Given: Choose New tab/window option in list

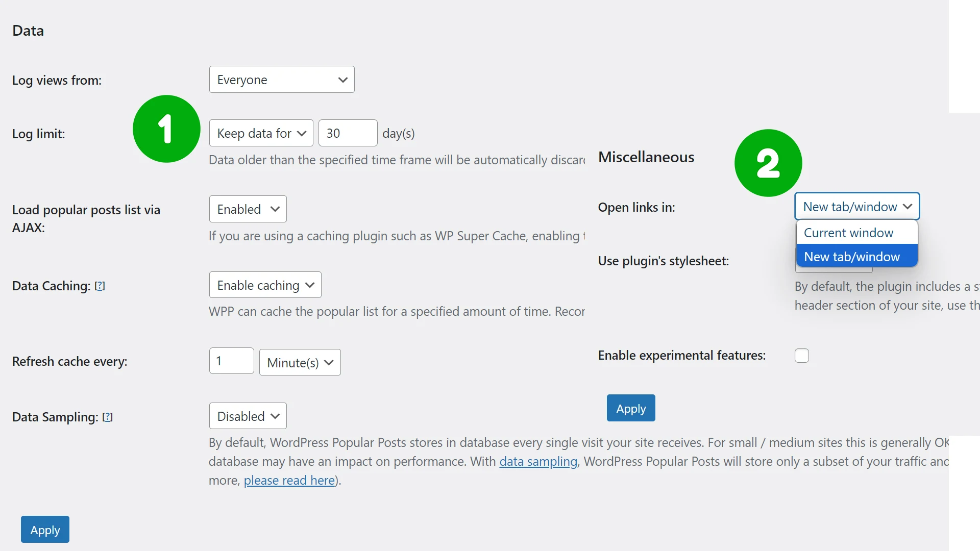Looking at the screenshot, I should (x=857, y=257).
